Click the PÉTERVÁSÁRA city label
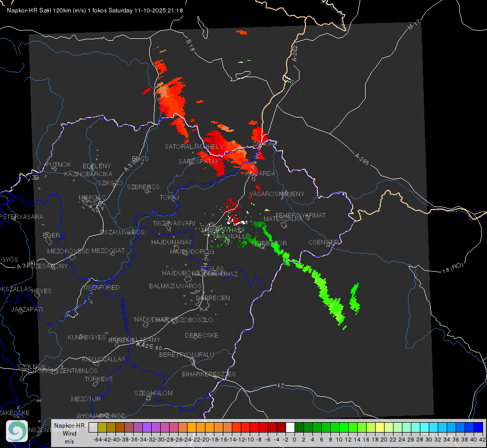This screenshot has width=487, height=448. tap(22, 217)
